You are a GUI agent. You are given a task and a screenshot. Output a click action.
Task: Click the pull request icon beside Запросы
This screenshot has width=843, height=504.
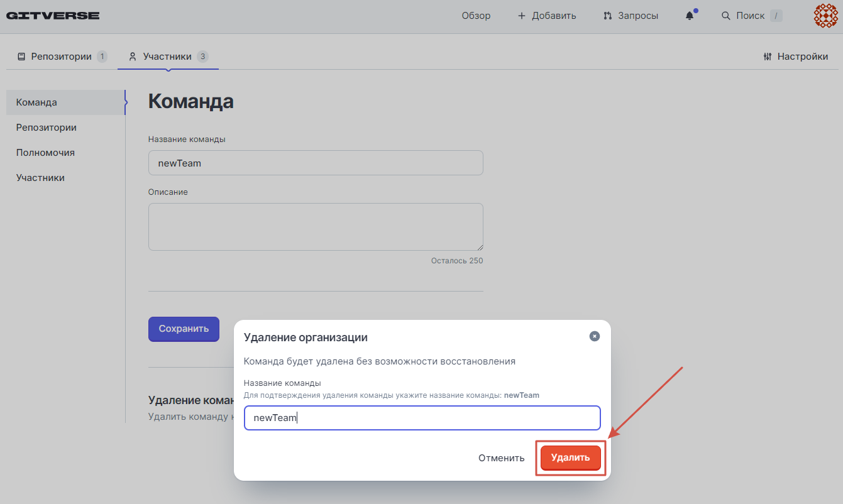[607, 16]
